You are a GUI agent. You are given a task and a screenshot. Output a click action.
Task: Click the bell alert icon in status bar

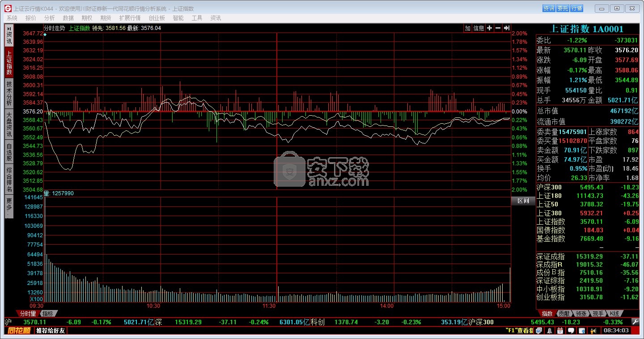[x=549, y=331]
